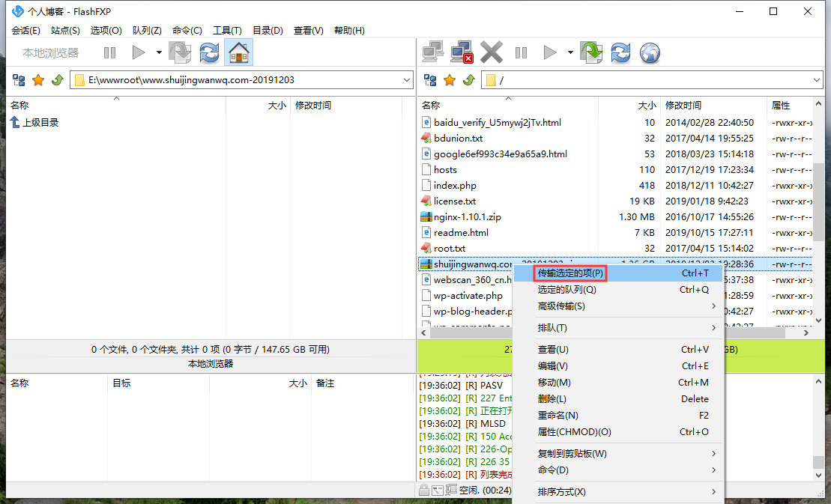Expand the remote path dropdown
Image resolution: width=831 pixels, height=504 pixels.
click(x=817, y=80)
